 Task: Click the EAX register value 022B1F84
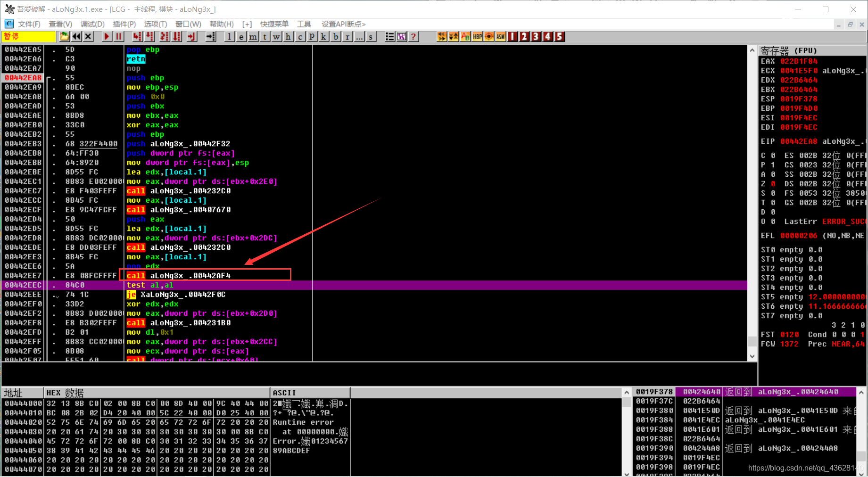799,61
